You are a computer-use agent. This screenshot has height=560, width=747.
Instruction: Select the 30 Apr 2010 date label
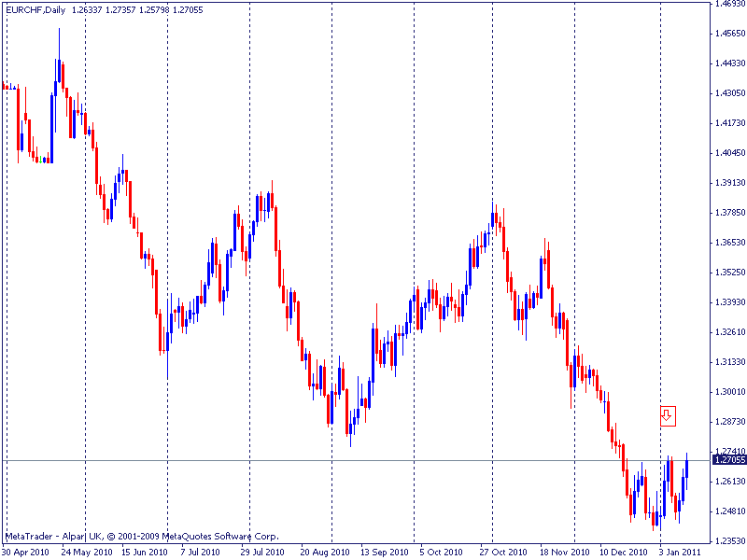click(x=25, y=552)
